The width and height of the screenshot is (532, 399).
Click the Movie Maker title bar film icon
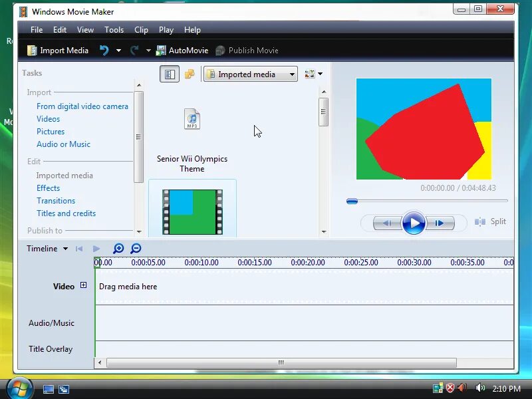[x=23, y=12]
